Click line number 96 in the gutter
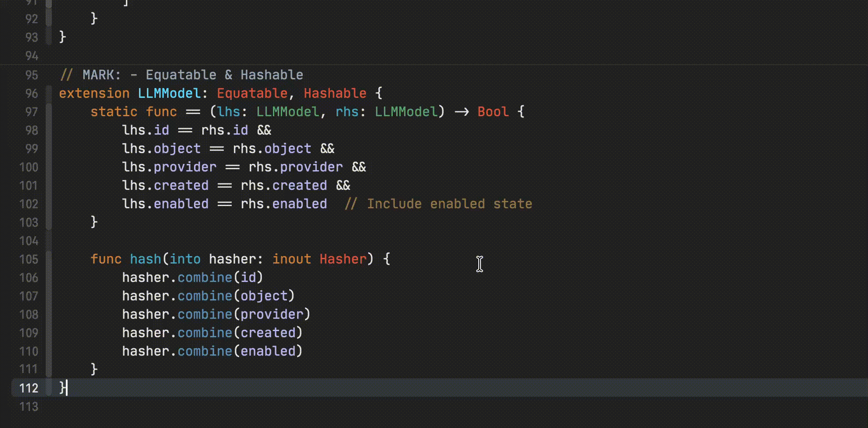The width and height of the screenshot is (868, 428). point(32,93)
